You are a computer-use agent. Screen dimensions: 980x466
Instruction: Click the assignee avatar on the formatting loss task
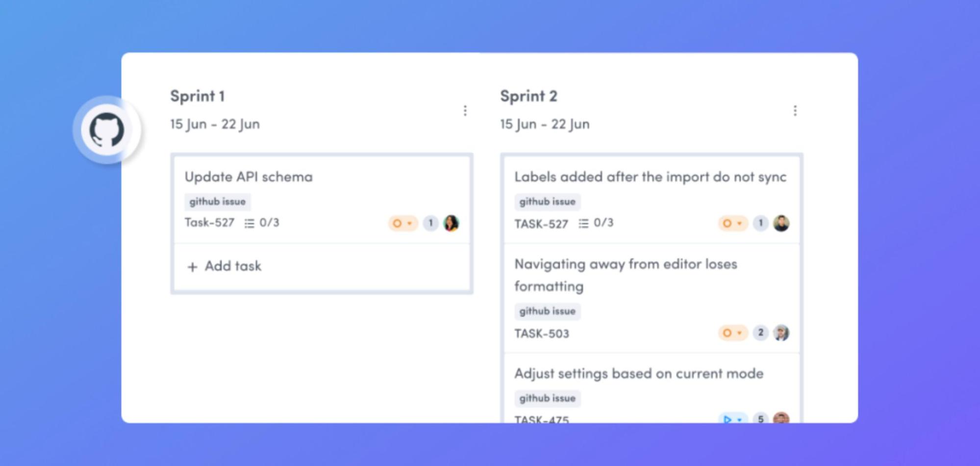(781, 333)
